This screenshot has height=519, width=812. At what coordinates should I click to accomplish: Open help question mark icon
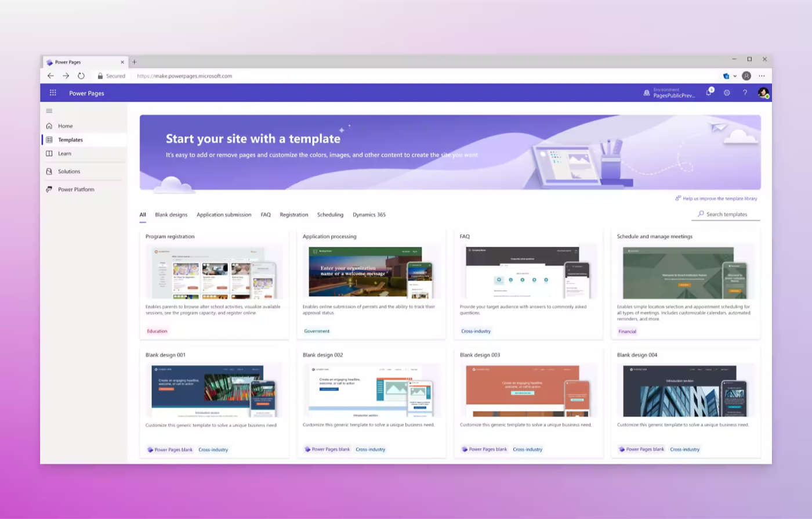click(x=745, y=93)
